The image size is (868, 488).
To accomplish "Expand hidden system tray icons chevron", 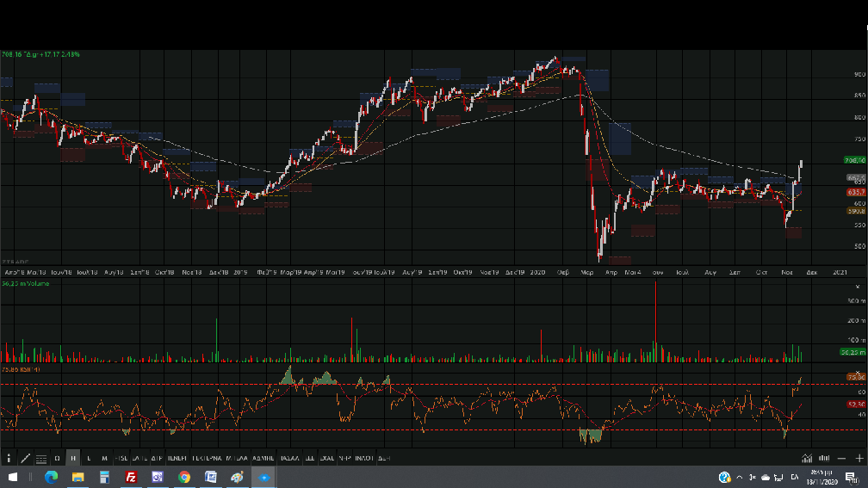I will pos(739,477).
